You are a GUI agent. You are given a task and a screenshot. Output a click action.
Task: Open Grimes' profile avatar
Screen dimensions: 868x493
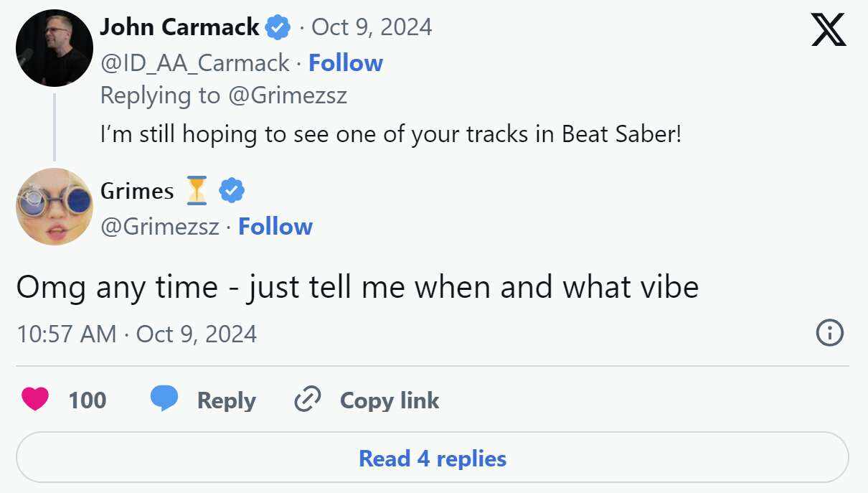coord(55,207)
